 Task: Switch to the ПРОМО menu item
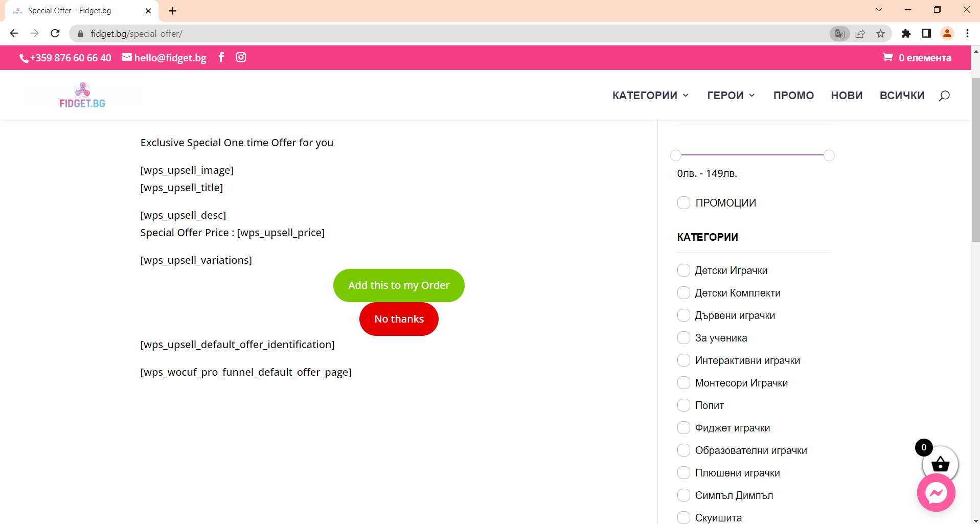[793, 96]
